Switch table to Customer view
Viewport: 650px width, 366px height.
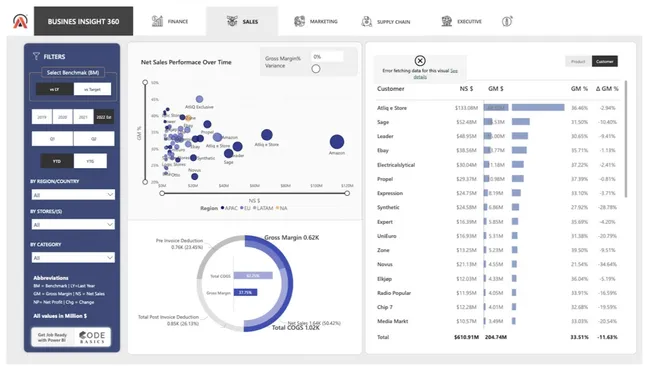604,61
